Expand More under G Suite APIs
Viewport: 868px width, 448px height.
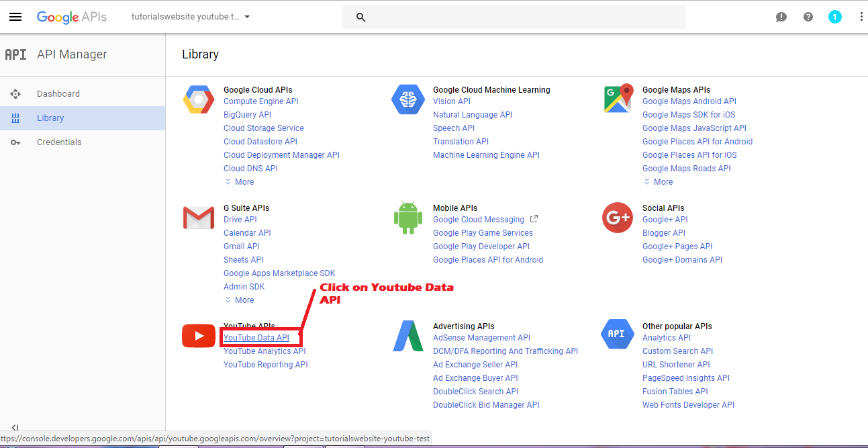(240, 300)
